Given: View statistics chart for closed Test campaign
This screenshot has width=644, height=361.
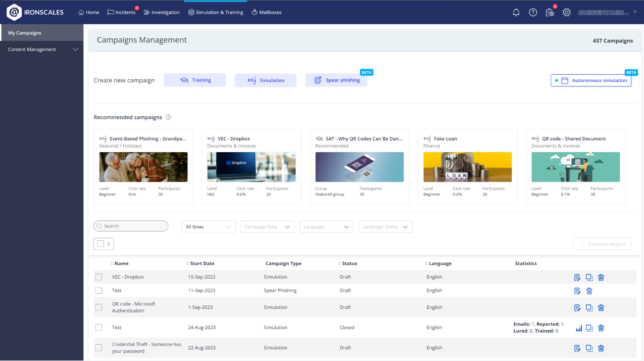Looking at the screenshot, I should click(579, 328).
